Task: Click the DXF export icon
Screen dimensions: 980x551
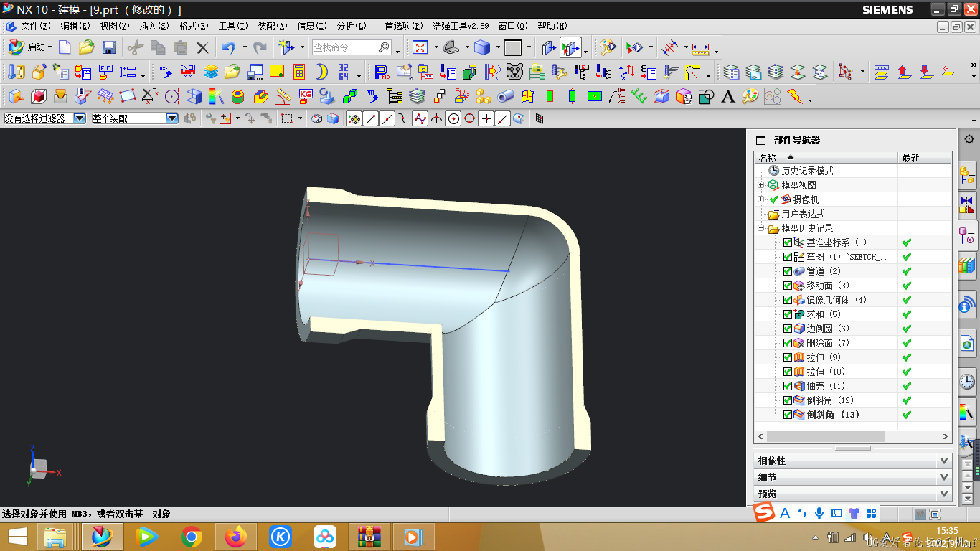Action: pyautogui.click(x=166, y=72)
